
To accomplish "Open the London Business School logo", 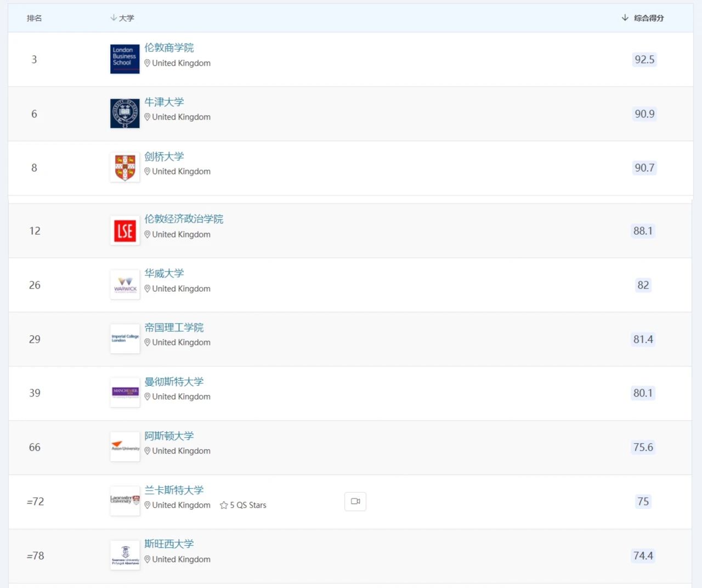I will tap(125, 59).
